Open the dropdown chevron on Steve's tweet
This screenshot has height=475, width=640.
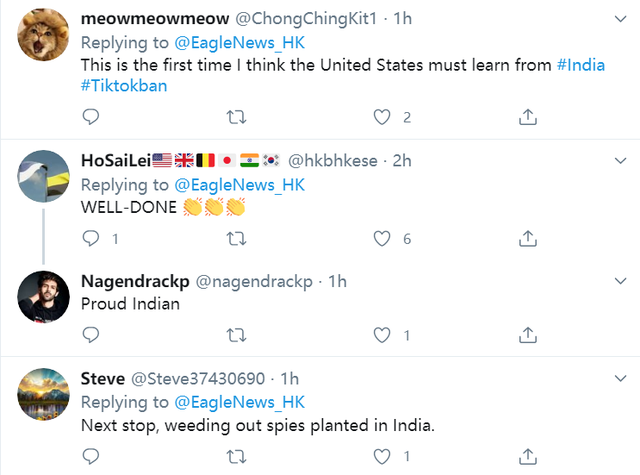(x=619, y=378)
